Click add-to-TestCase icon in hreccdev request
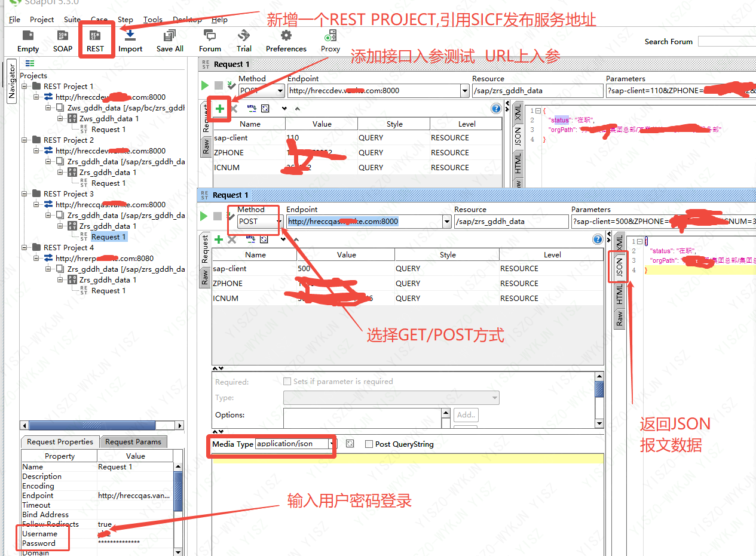The image size is (756, 556). coord(231,86)
